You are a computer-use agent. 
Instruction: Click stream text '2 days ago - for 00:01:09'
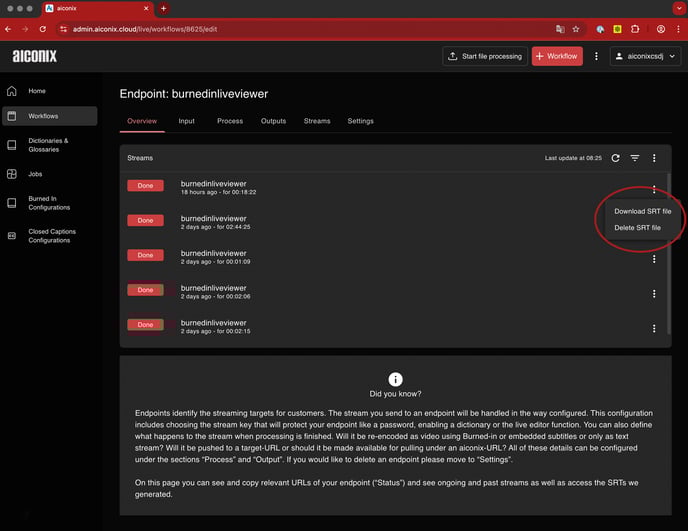coord(215,262)
